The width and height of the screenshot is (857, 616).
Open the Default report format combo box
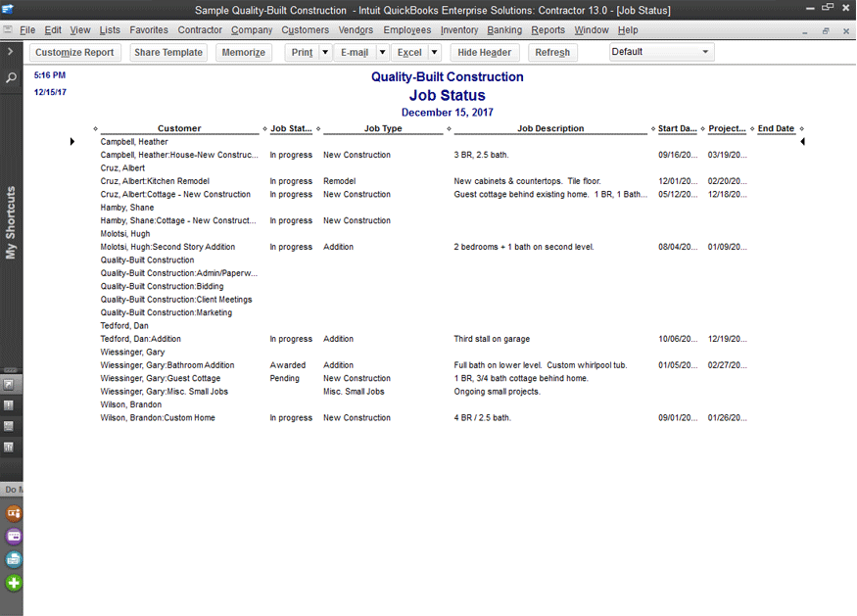click(x=661, y=52)
